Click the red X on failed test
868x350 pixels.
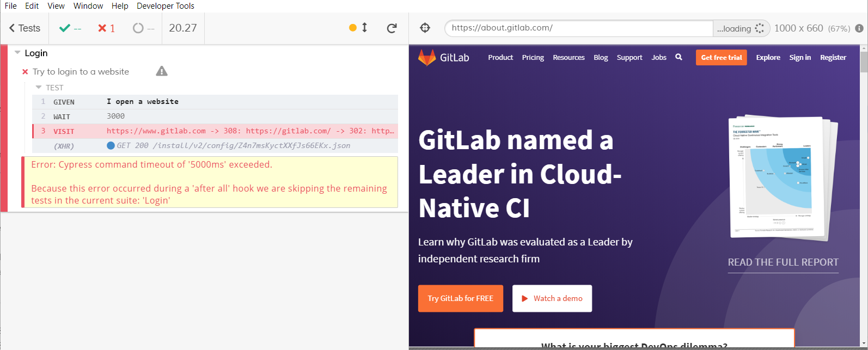[x=25, y=72]
